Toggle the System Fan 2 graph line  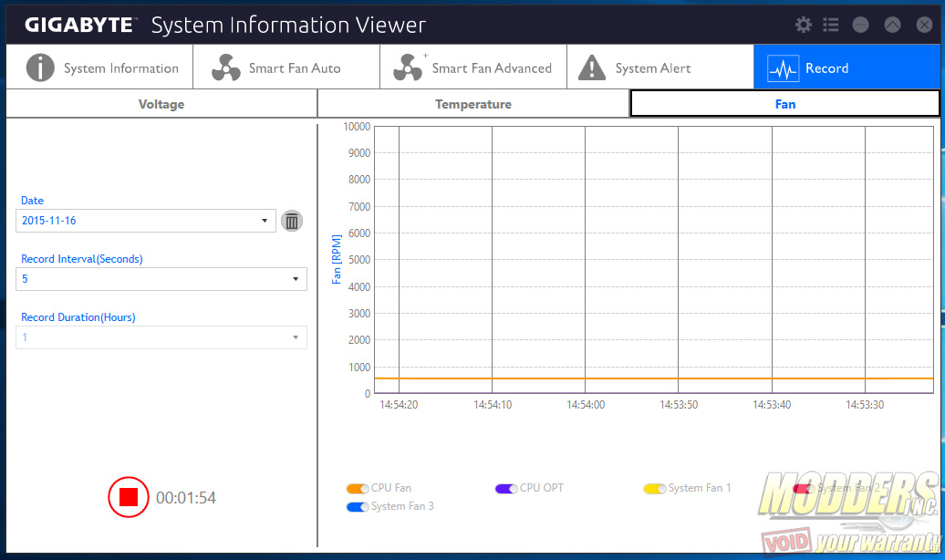click(x=804, y=488)
